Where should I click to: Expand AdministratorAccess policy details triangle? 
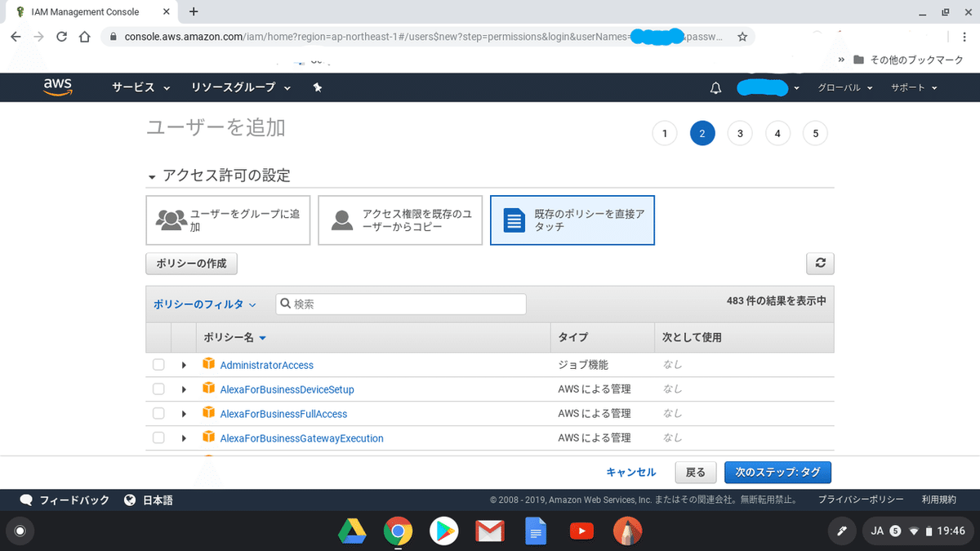[x=184, y=365]
